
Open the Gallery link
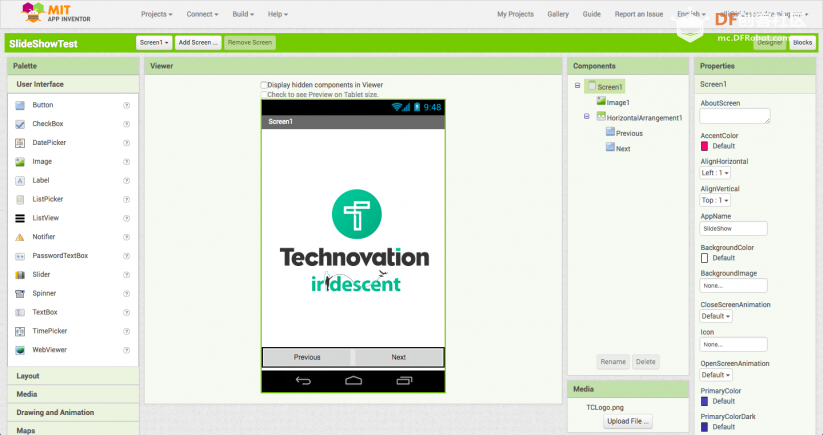coord(558,14)
